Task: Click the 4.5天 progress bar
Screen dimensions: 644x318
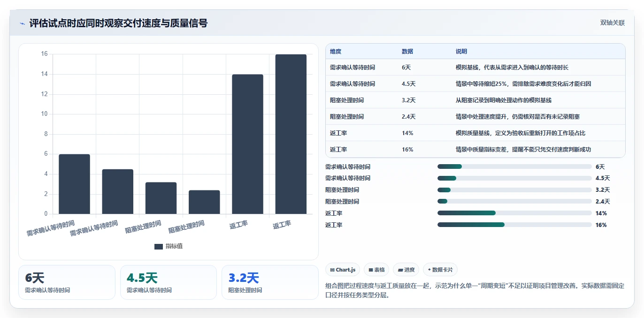Action: pos(514,178)
